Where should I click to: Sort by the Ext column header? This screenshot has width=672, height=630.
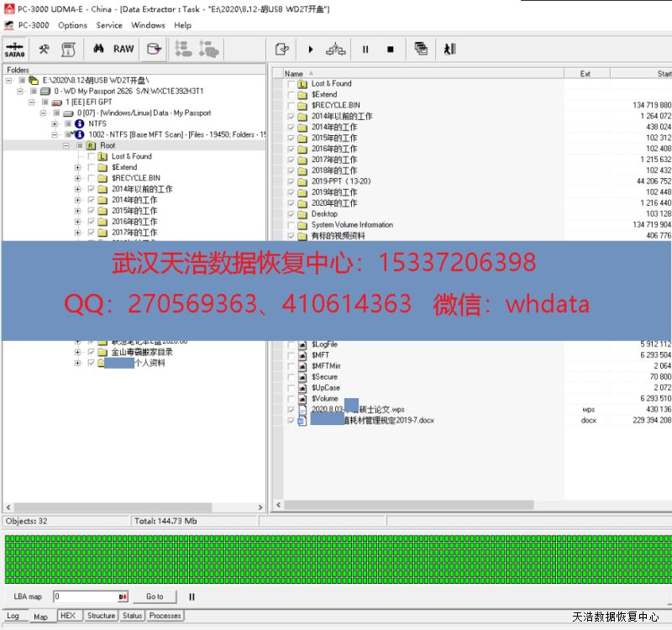[585, 74]
